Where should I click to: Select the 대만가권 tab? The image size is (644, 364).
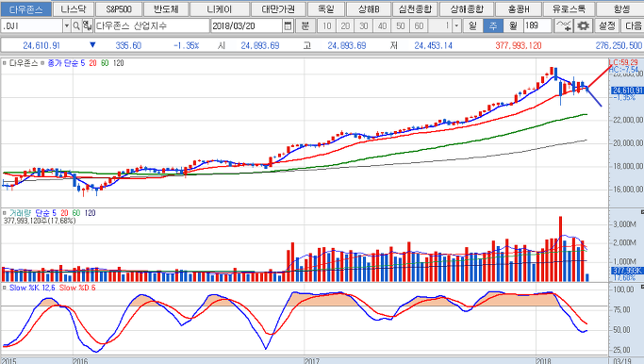(x=278, y=9)
